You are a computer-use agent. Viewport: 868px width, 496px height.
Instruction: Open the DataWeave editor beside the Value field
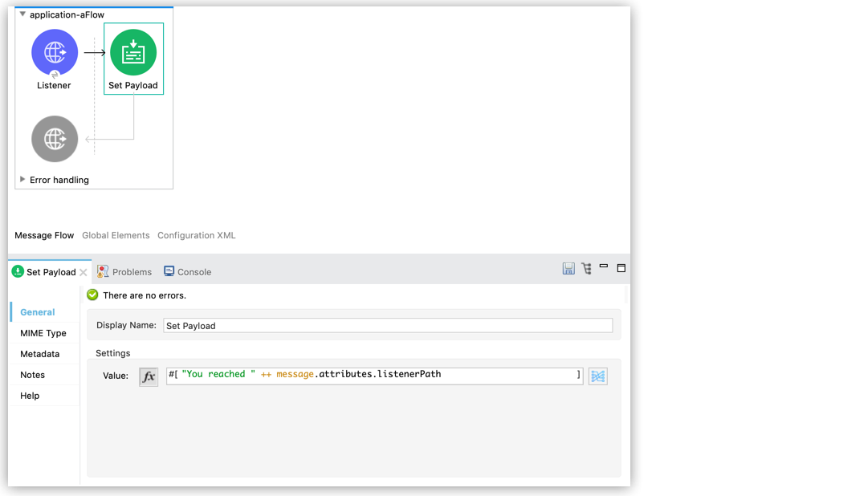point(597,375)
